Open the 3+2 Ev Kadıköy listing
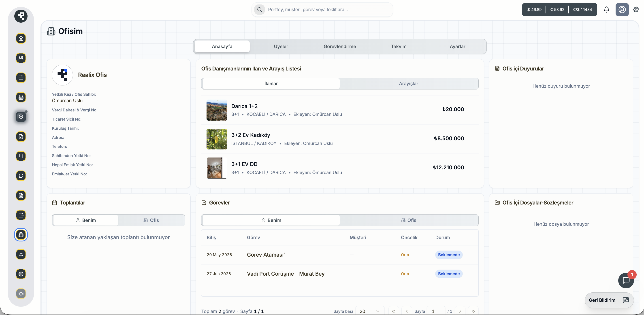Viewport: 644px width, 315px height. [x=340, y=139]
